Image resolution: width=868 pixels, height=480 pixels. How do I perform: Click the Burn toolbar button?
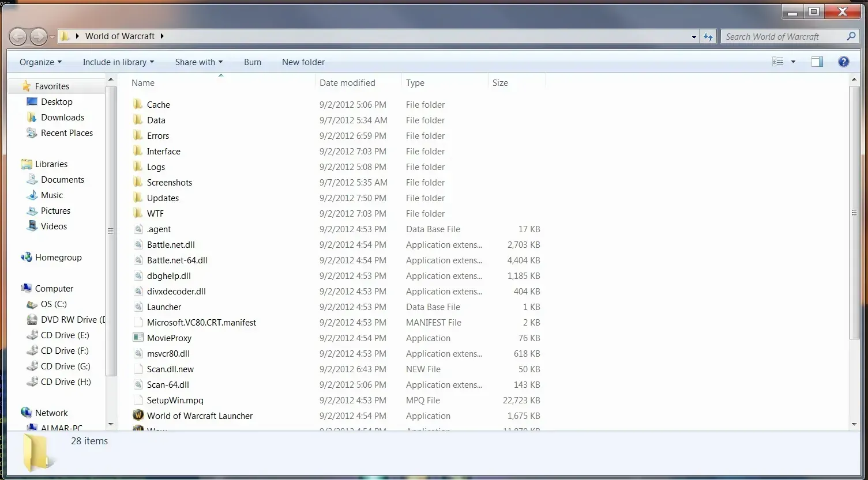coord(253,62)
